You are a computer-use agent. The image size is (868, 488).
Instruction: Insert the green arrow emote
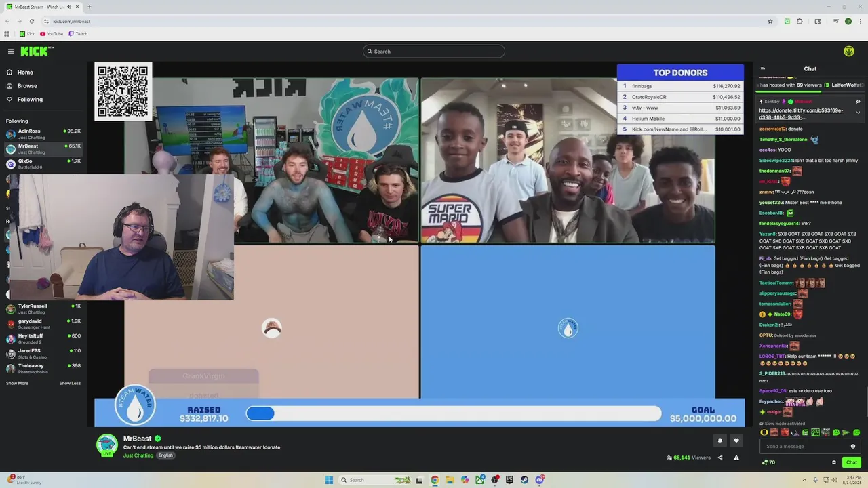point(846,432)
